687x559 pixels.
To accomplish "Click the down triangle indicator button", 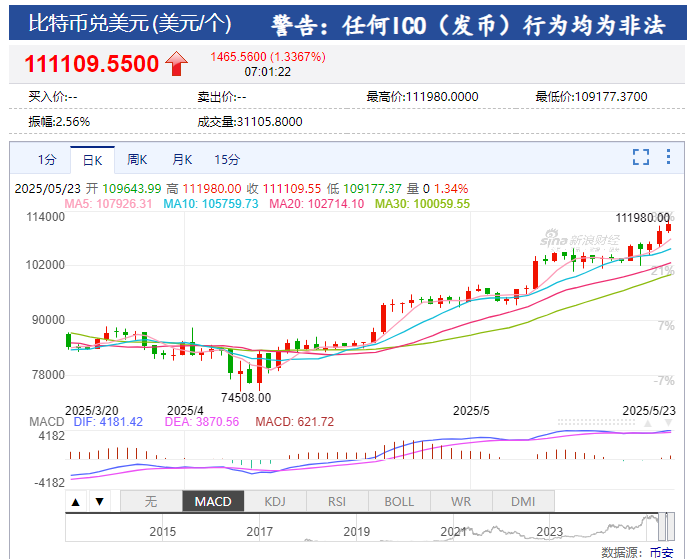I will (101, 501).
